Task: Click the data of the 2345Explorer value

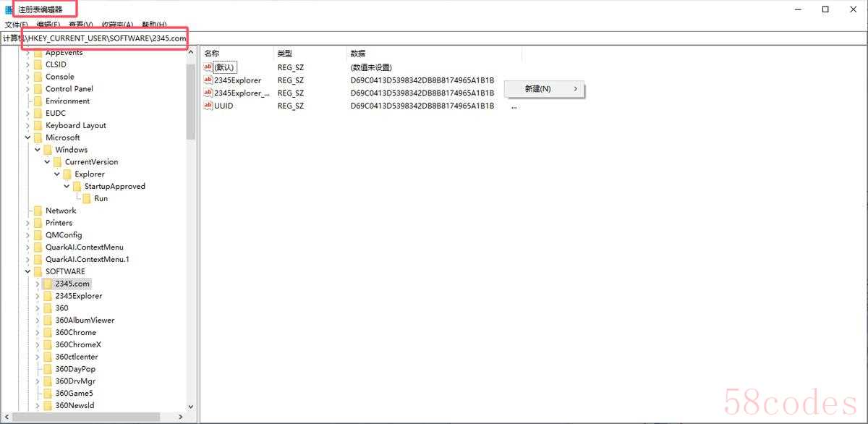Action: pyautogui.click(x=422, y=80)
